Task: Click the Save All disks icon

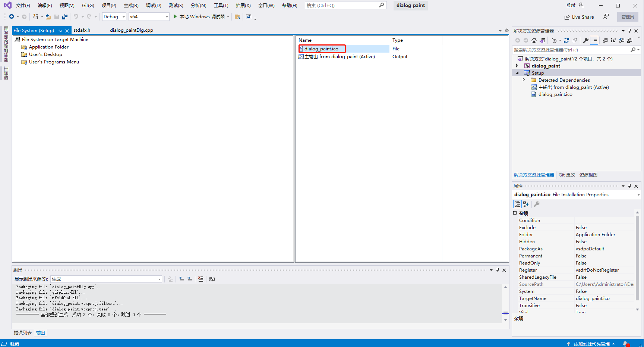Action: point(65,17)
